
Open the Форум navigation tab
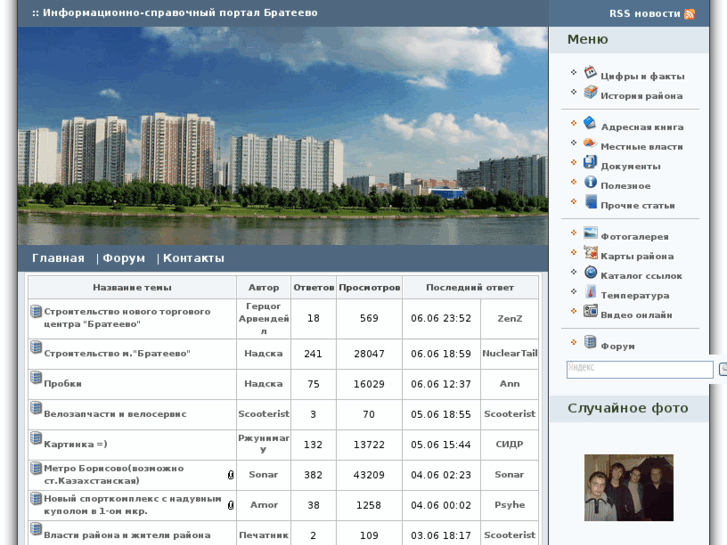click(124, 258)
